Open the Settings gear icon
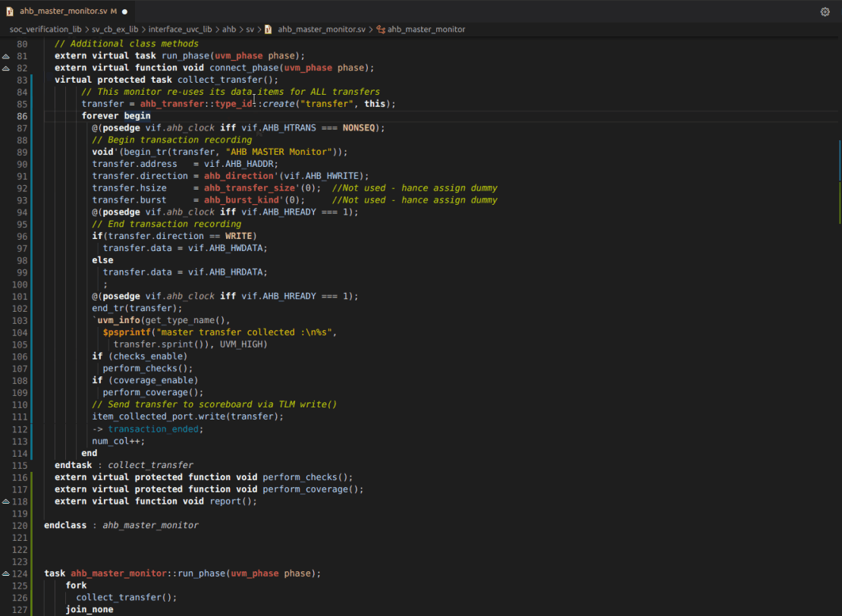 825,11
